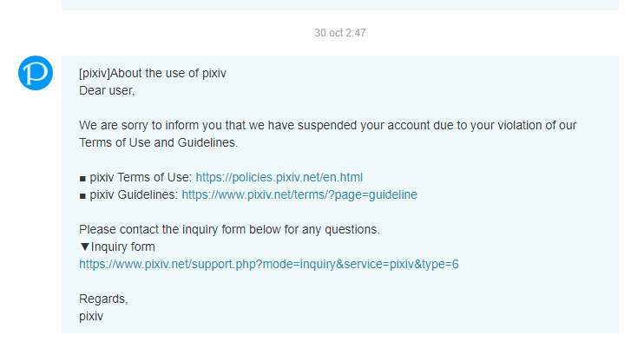Click the black triangle before Inquiry form

[84, 247]
